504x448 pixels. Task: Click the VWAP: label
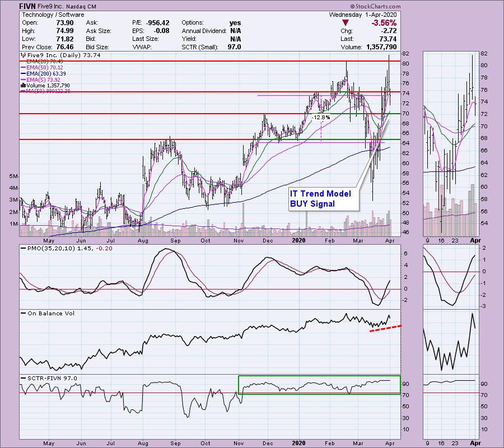142,47
